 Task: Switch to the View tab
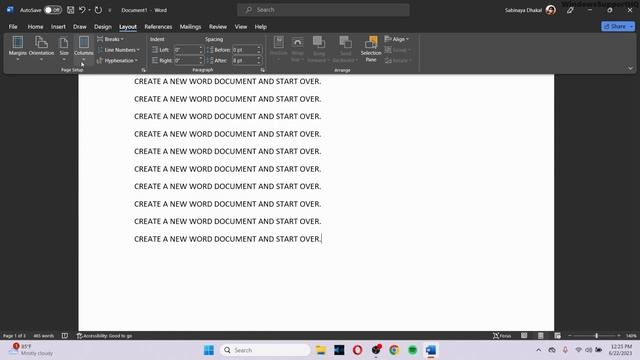(241, 27)
